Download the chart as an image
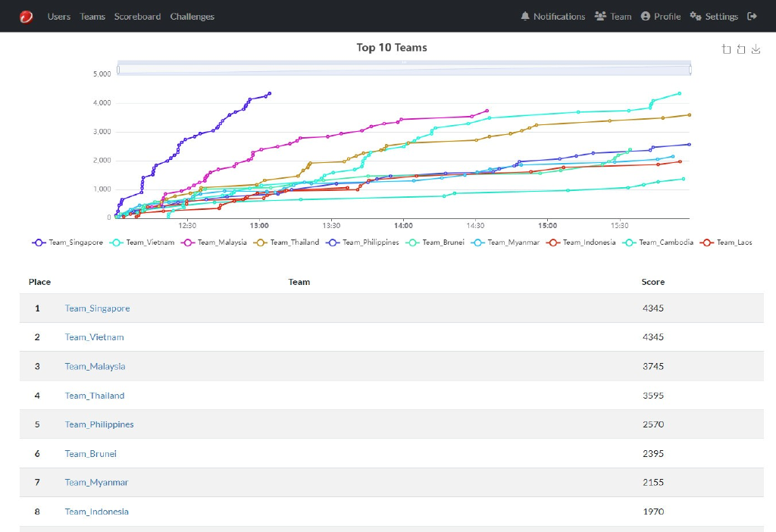 pyautogui.click(x=756, y=49)
